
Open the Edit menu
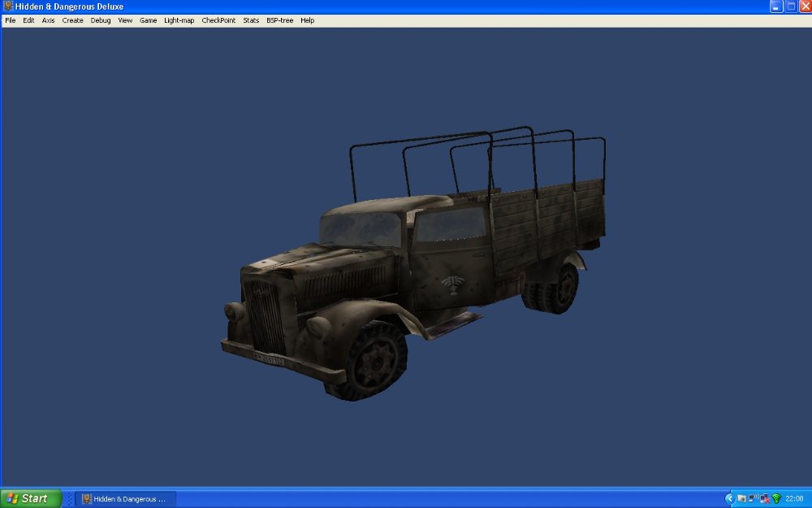click(x=28, y=20)
